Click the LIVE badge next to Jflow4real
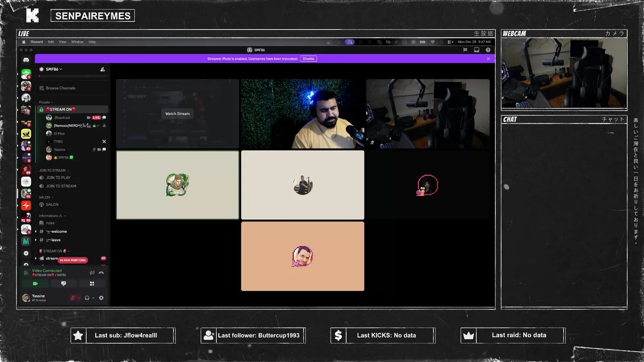The image size is (644, 362). 96,118
